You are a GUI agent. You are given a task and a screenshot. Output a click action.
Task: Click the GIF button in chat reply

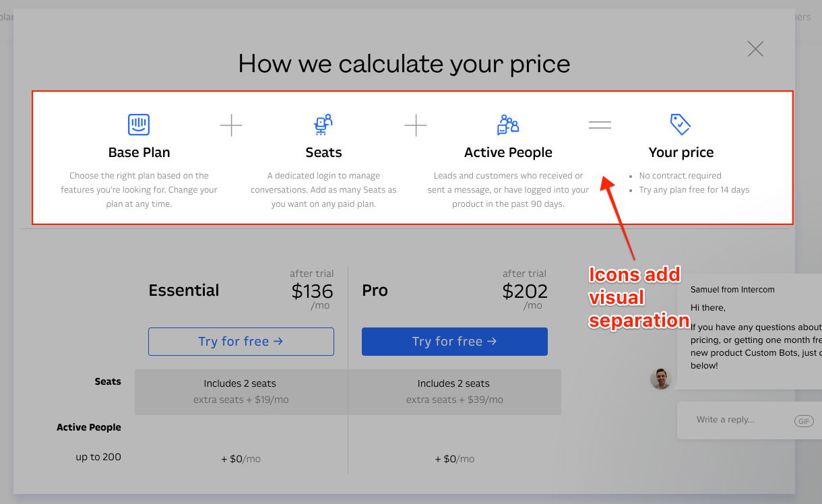point(804,420)
